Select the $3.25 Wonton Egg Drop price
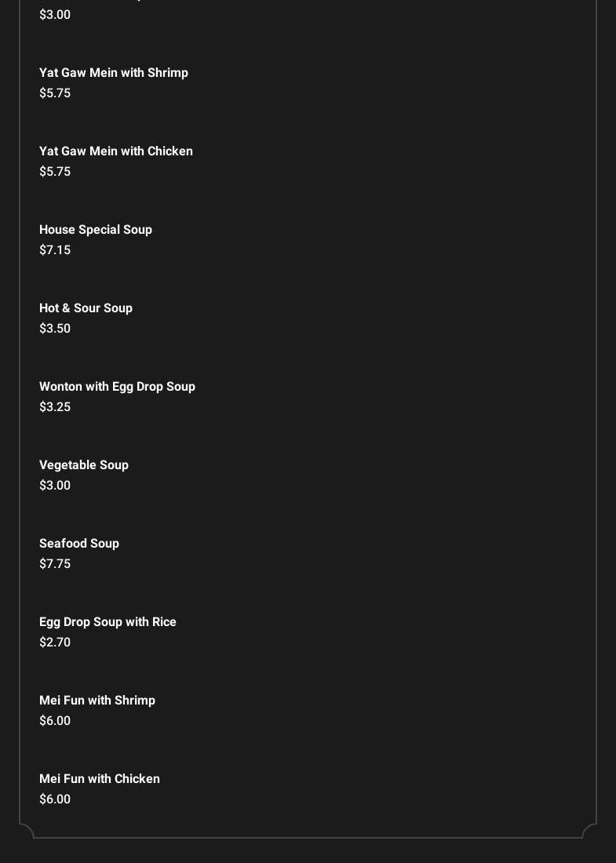 (55, 407)
